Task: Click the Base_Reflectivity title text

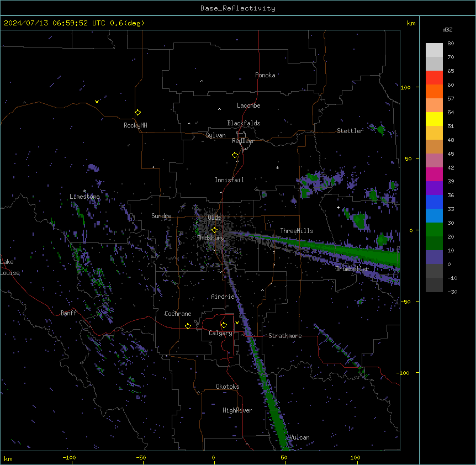Action: (238, 8)
